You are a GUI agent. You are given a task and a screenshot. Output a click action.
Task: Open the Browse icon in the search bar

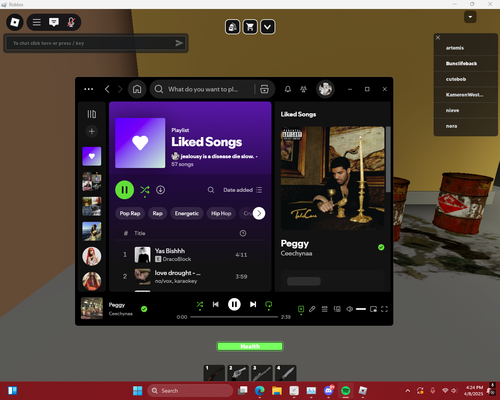264,89
